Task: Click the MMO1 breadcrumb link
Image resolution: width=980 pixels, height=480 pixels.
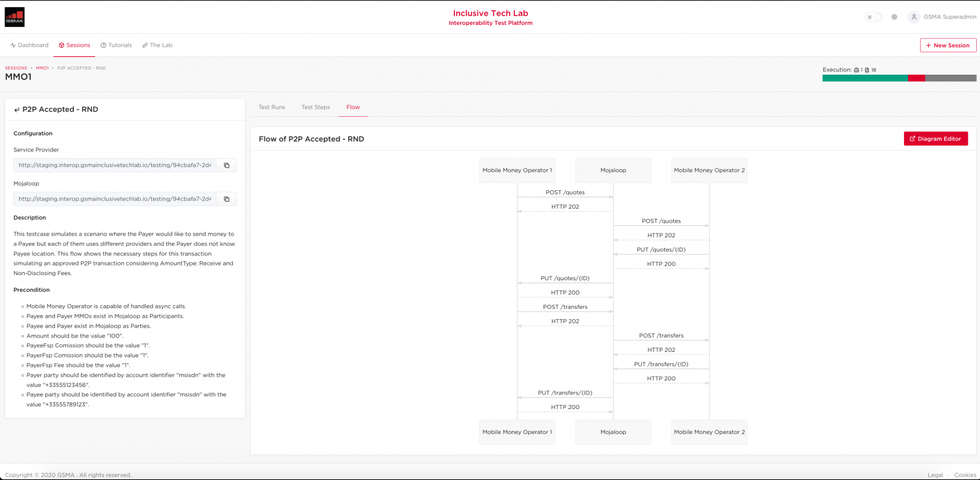Action: pos(42,68)
